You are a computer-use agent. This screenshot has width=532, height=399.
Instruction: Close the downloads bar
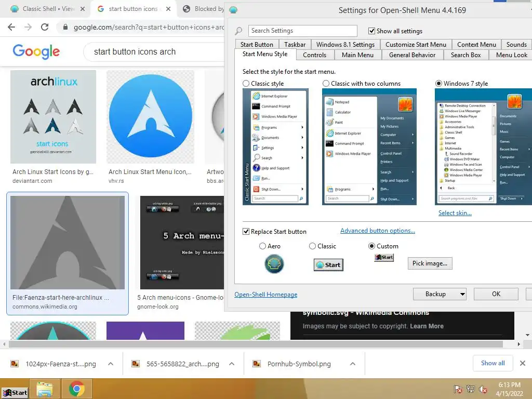pos(523,363)
